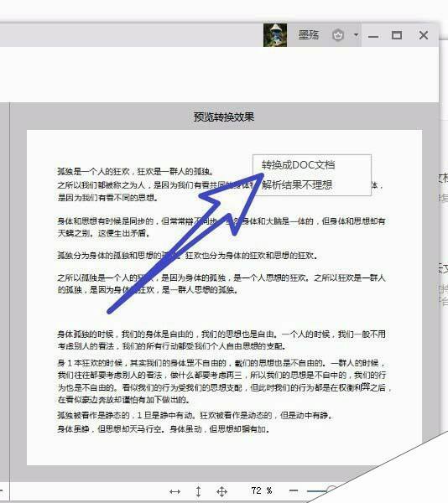Viewport: 448px width, 503px height.
Task: Click the line starting 孤独被看作是静态的
Action: click(x=195, y=416)
